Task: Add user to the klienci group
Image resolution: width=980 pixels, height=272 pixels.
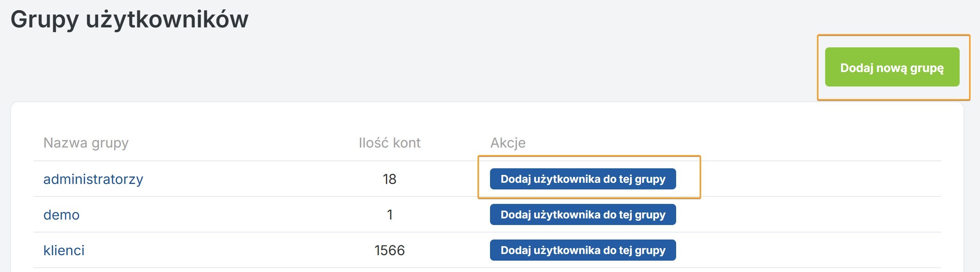Action: [x=583, y=250]
